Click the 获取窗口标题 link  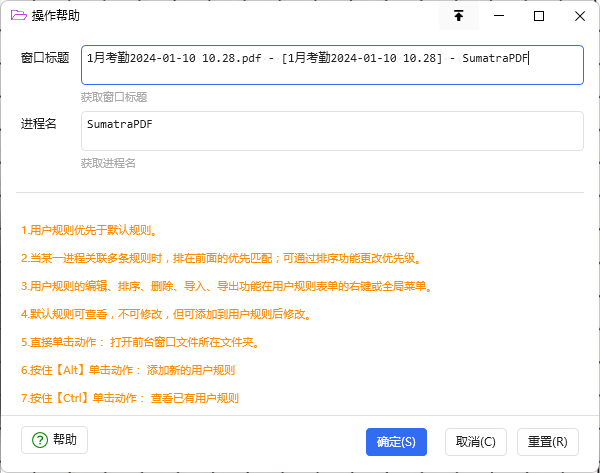tap(114, 97)
